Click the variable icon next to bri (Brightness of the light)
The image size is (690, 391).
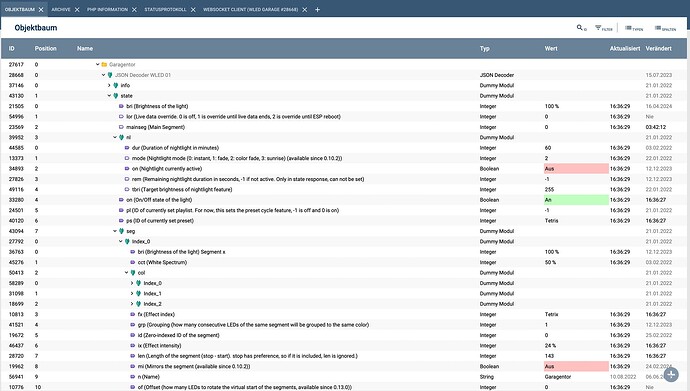pos(121,106)
